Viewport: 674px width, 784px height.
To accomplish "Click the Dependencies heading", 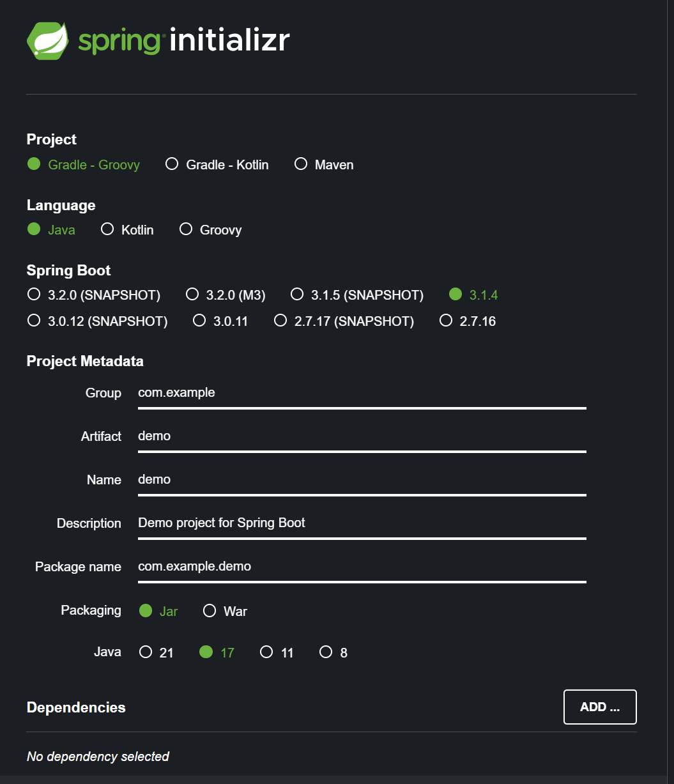I will click(x=76, y=707).
